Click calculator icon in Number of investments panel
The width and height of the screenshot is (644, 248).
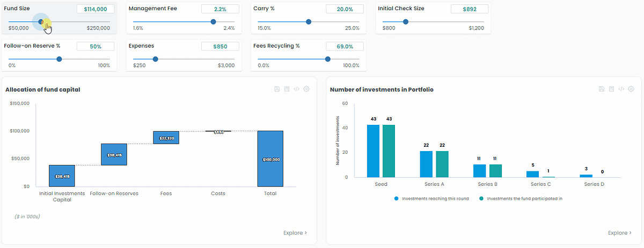coord(611,89)
